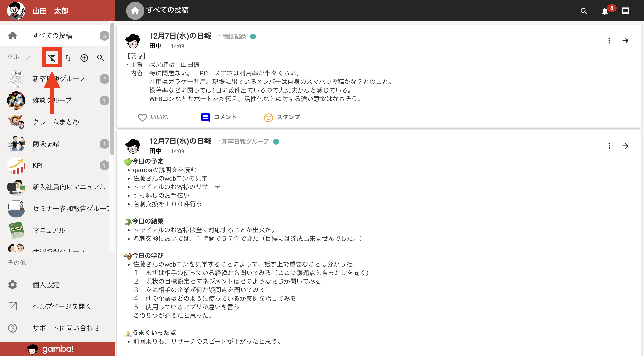
Task: Click first post title 12月7日(水)の日報
Action: tap(180, 36)
